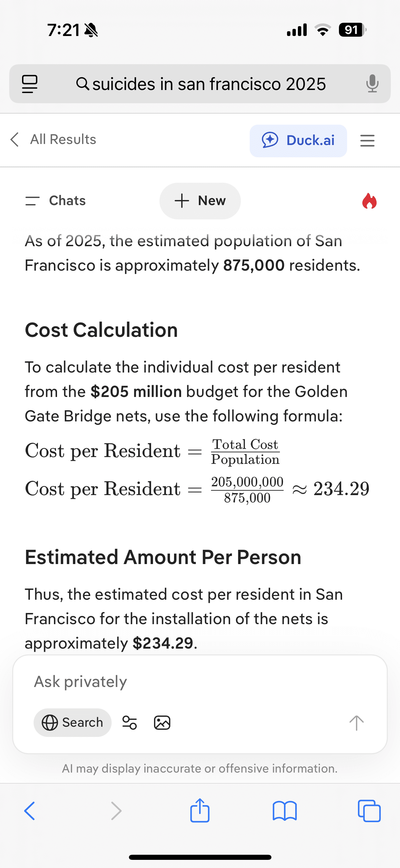Show open tabs in Safari
This screenshot has width=400, height=868.
369,811
